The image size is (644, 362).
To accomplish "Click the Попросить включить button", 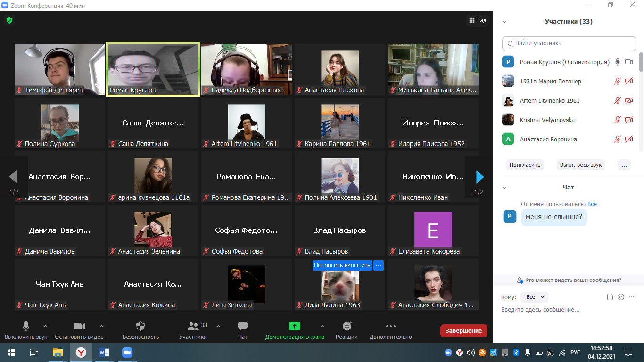I will click(342, 265).
